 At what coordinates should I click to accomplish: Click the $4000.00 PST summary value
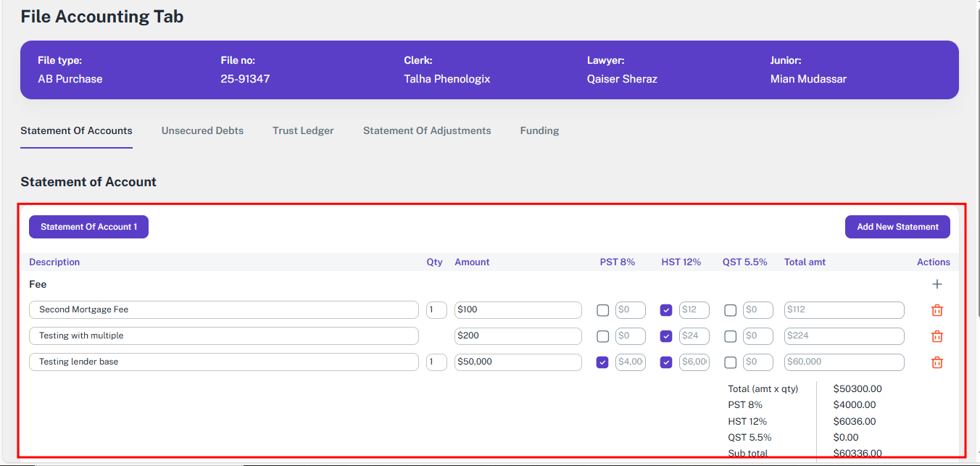coord(855,405)
